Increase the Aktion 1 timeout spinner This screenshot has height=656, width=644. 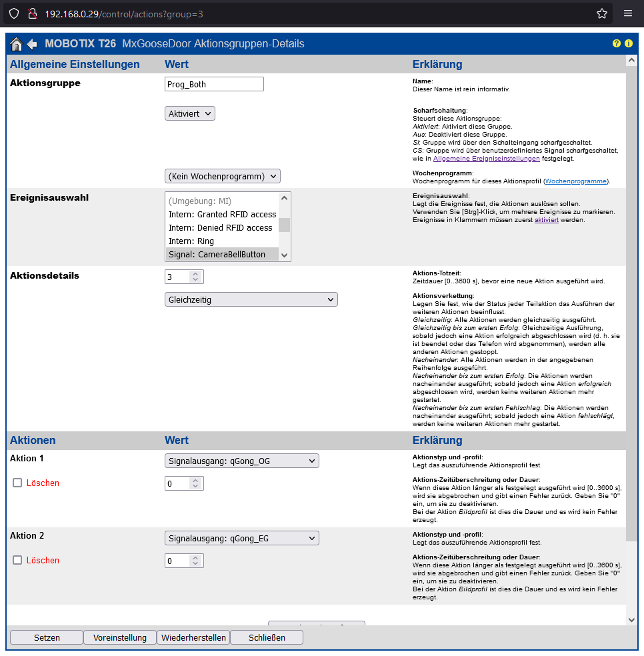[x=195, y=481]
